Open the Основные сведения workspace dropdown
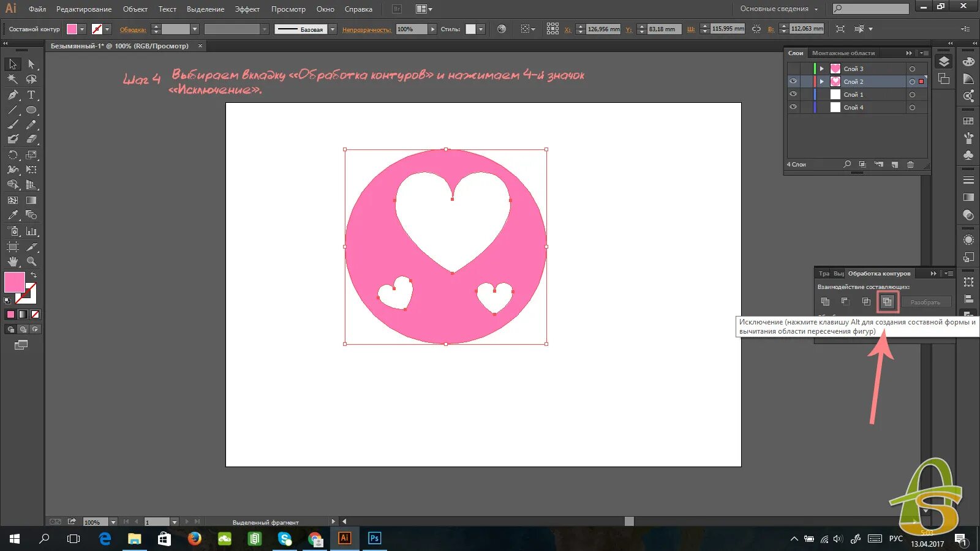The width and height of the screenshot is (980, 551). 779,9
